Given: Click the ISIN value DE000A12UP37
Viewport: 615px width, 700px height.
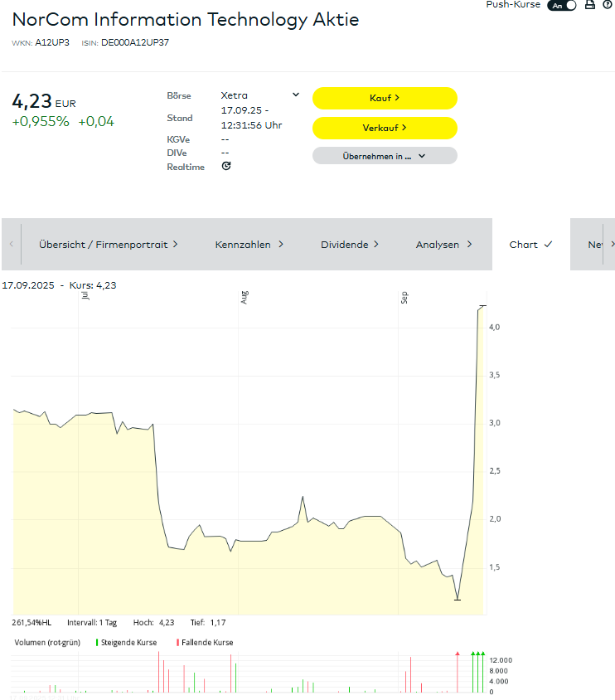Looking at the screenshot, I should tap(135, 42).
